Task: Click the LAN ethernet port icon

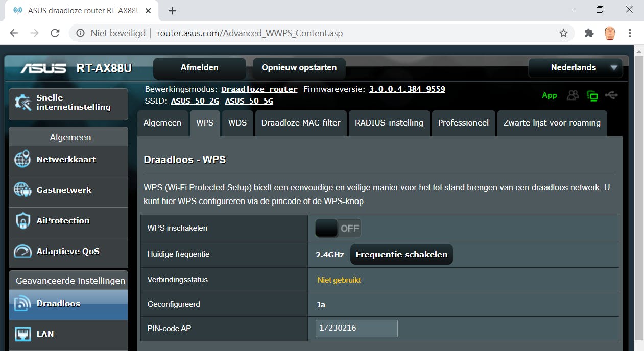Action: click(22, 334)
